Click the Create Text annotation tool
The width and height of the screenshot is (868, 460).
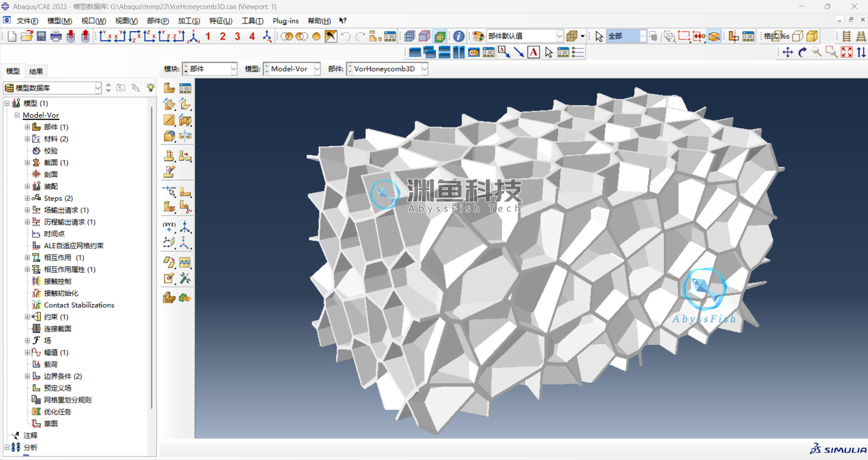534,52
